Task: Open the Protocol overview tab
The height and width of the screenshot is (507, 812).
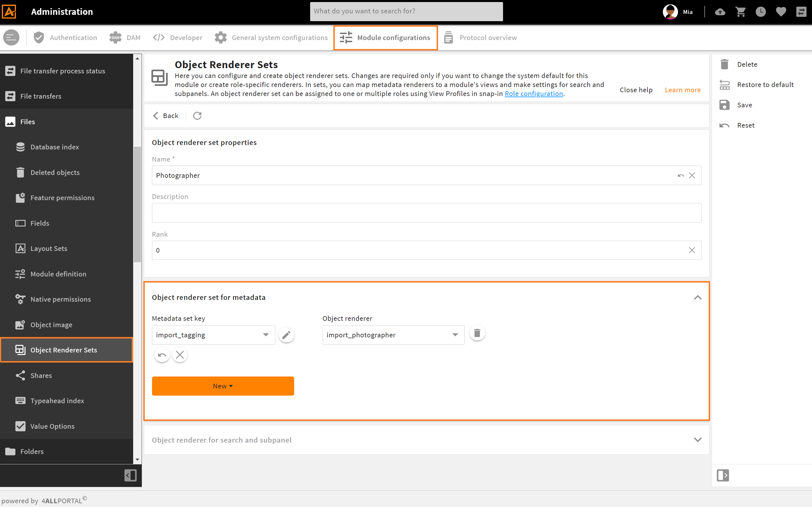Action: tap(480, 37)
